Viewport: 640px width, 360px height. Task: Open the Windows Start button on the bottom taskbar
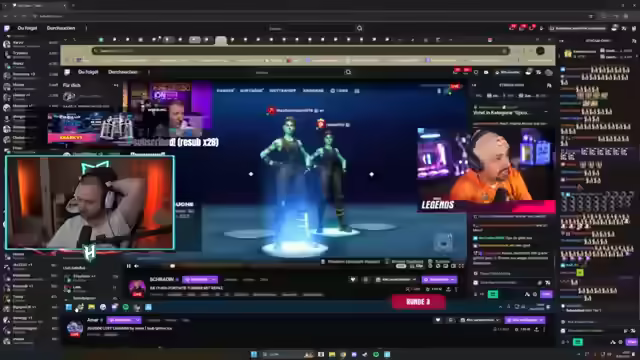[x=253, y=354]
